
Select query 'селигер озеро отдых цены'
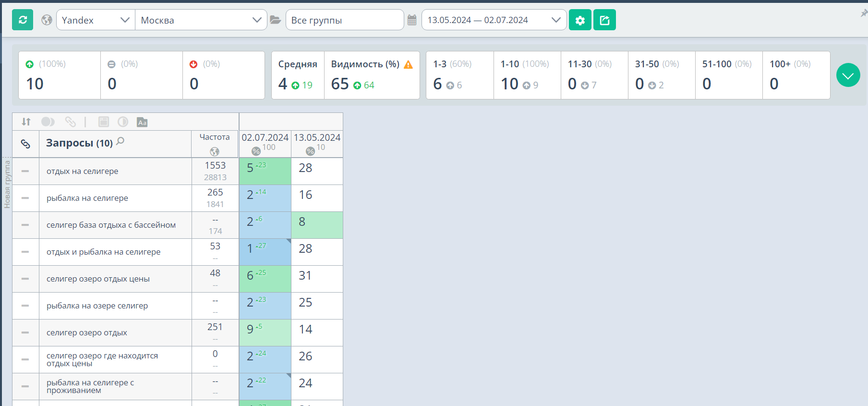click(98, 279)
